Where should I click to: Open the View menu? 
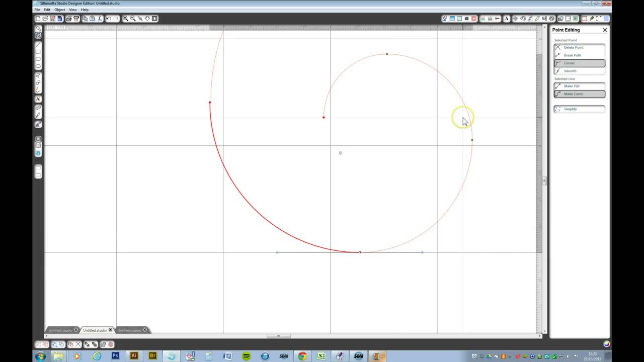click(73, 10)
